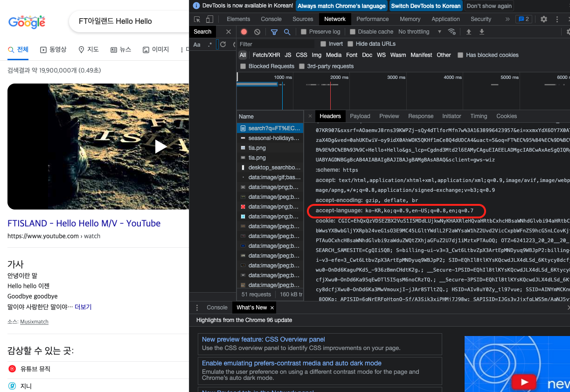Open the Sources tab
The height and width of the screenshot is (392, 570).
pos(303,19)
